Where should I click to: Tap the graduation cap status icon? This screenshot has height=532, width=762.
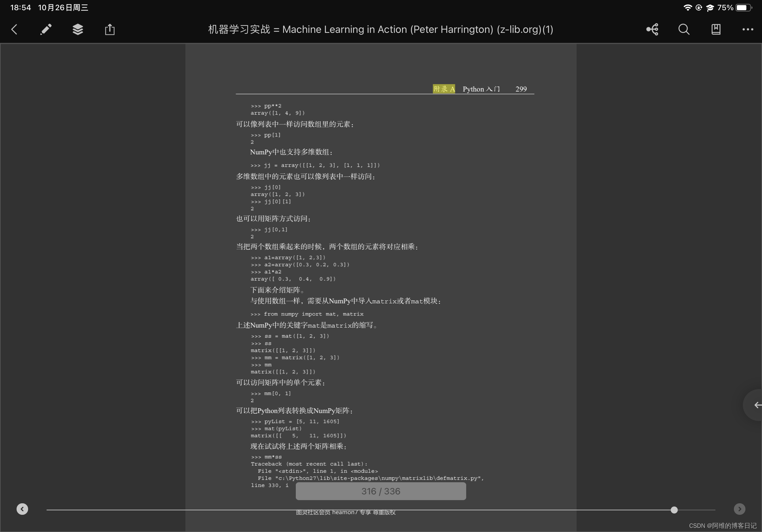point(710,8)
